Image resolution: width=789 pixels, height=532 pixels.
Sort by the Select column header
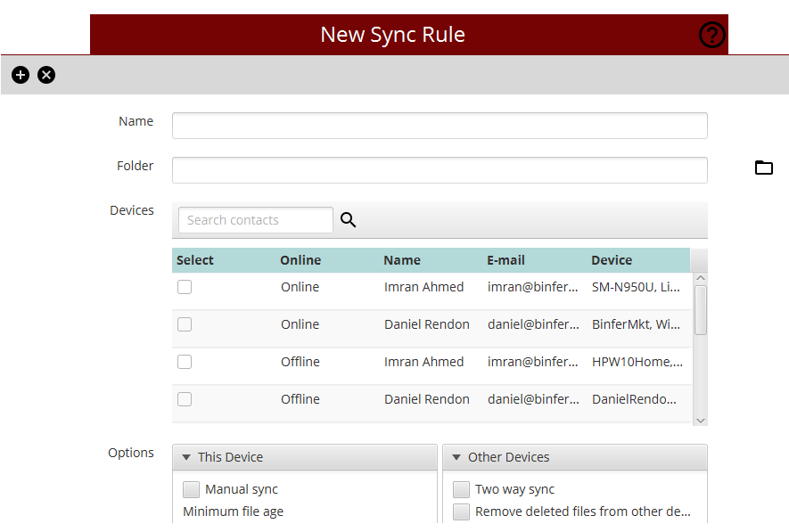click(x=194, y=260)
